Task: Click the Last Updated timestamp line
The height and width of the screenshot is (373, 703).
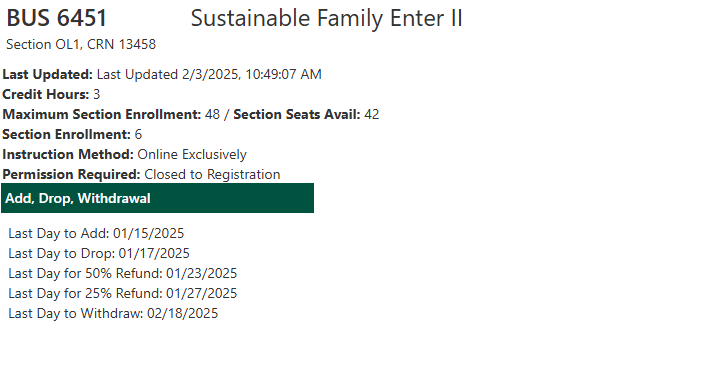Action: pyautogui.click(x=162, y=74)
